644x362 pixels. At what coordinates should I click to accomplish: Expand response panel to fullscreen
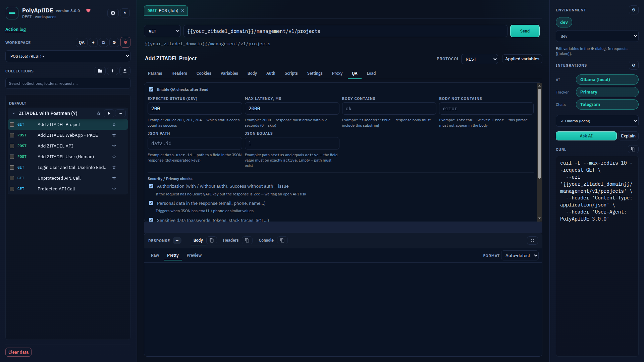(532, 240)
